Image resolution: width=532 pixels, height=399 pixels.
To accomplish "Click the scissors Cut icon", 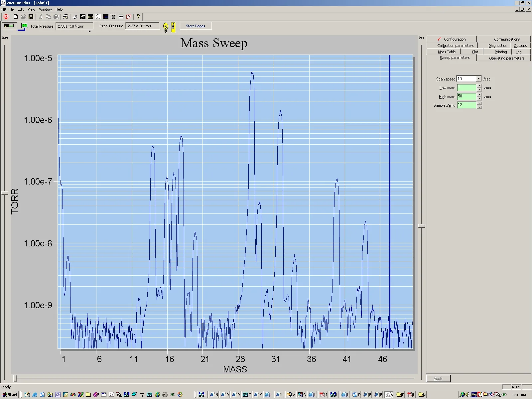I will (x=41, y=17).
